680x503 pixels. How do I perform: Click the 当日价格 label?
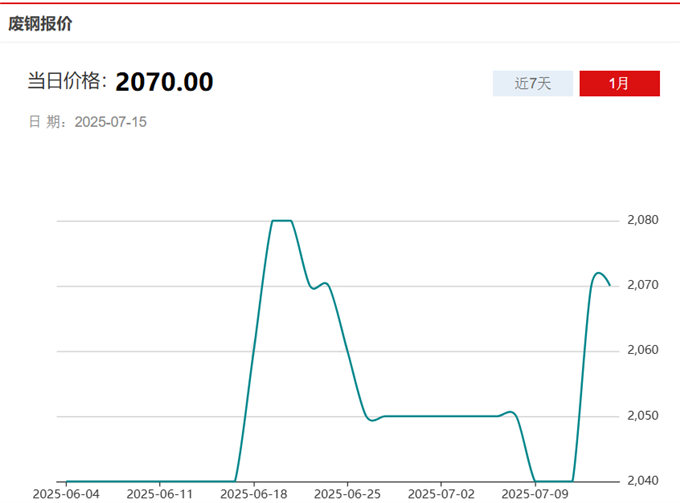pos(67,81)
